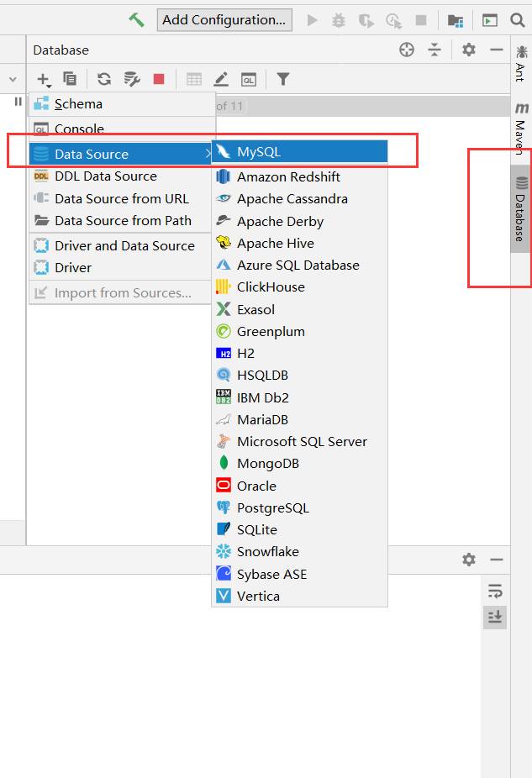The height and width of the screenshot is (778, 532).
Task: Select Vertica data source
Action: coord(300,596)
